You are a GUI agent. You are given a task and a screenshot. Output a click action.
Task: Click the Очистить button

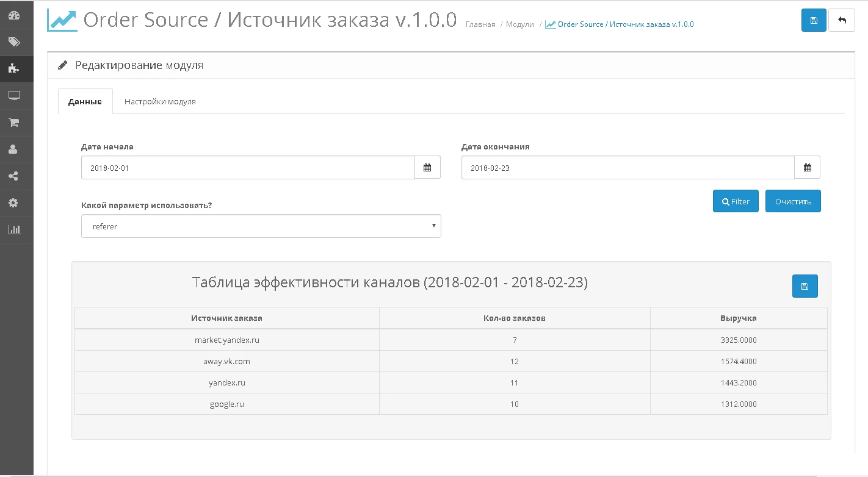click(793, 201)
